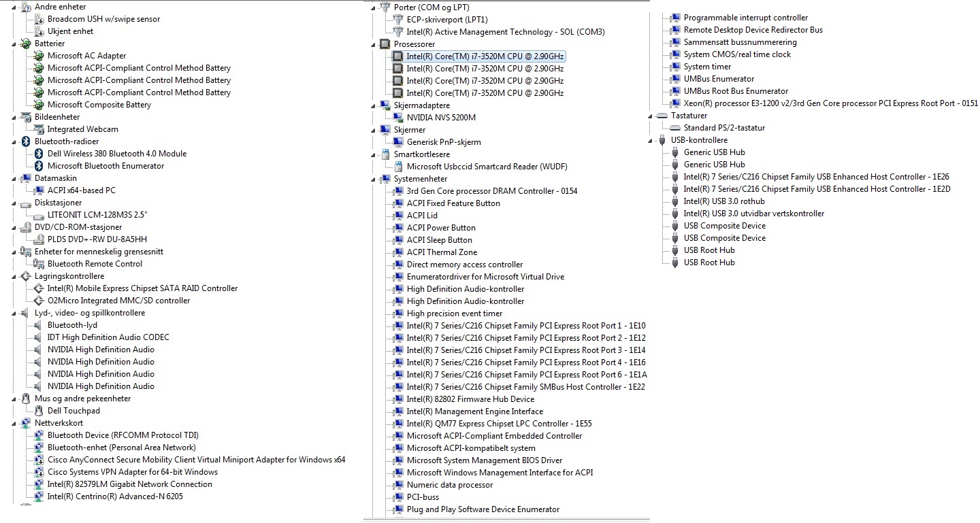
Task: Select Microsoft Composite Battery entry
Action: (x=99, y=105)
